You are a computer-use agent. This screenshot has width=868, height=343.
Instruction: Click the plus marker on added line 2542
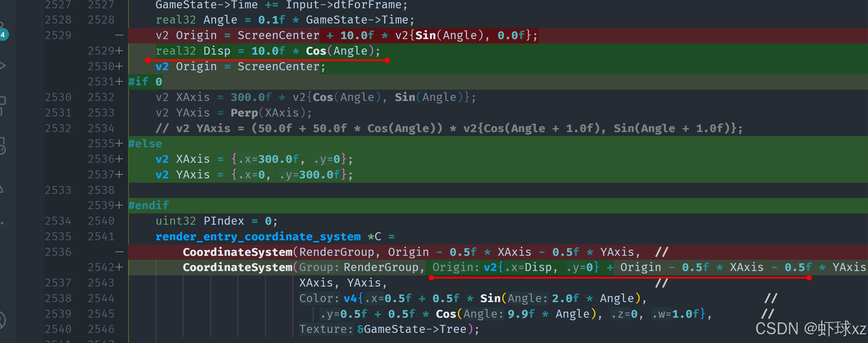click(x=119, y=267)
